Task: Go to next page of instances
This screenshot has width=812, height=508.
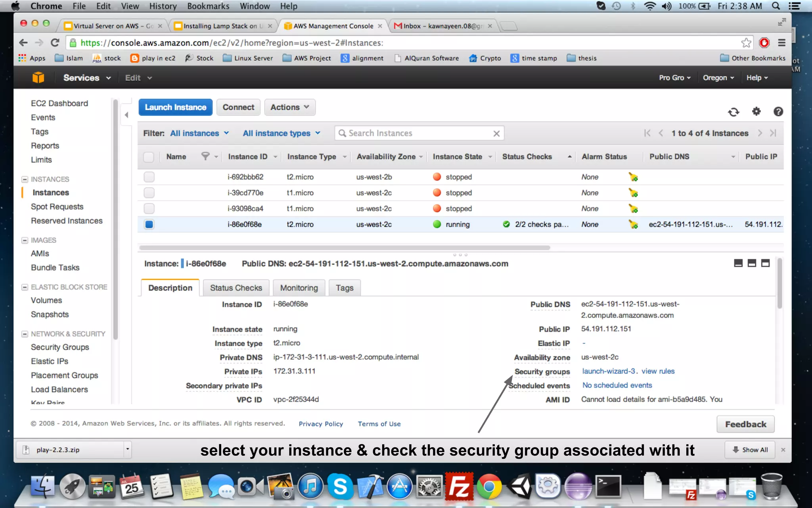Action: (x=760, y=133)
